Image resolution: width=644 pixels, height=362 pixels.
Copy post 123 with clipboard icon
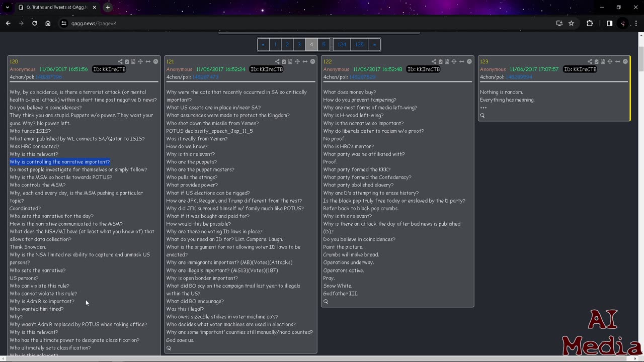596,61
